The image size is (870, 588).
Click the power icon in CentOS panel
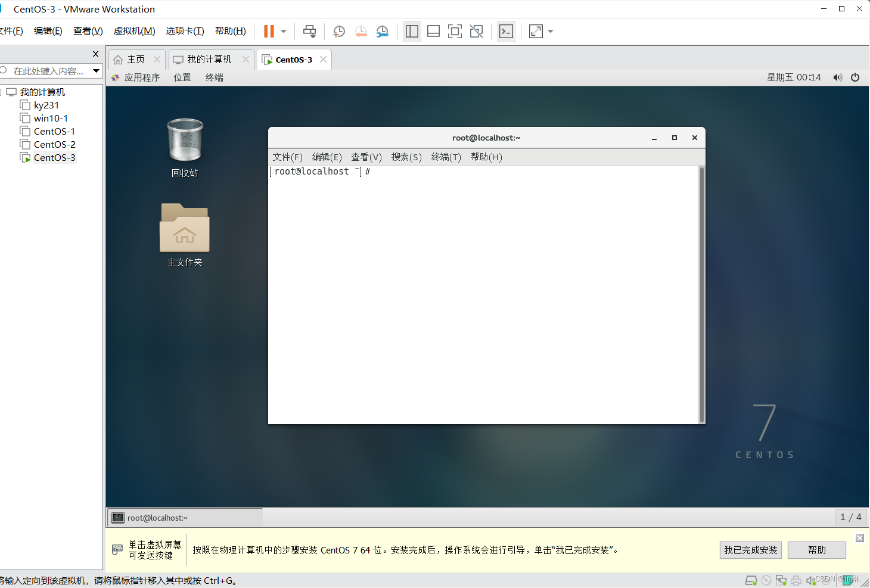tap(855, 77)
